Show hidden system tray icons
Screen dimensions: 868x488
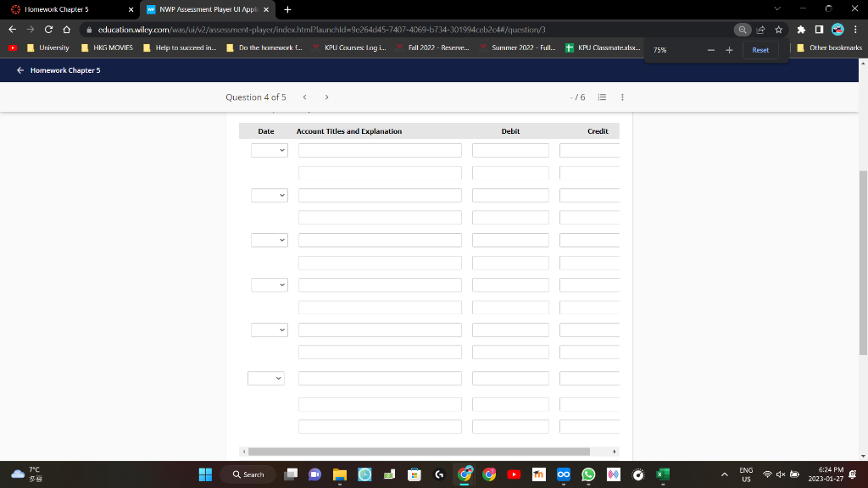coord(724,474)
